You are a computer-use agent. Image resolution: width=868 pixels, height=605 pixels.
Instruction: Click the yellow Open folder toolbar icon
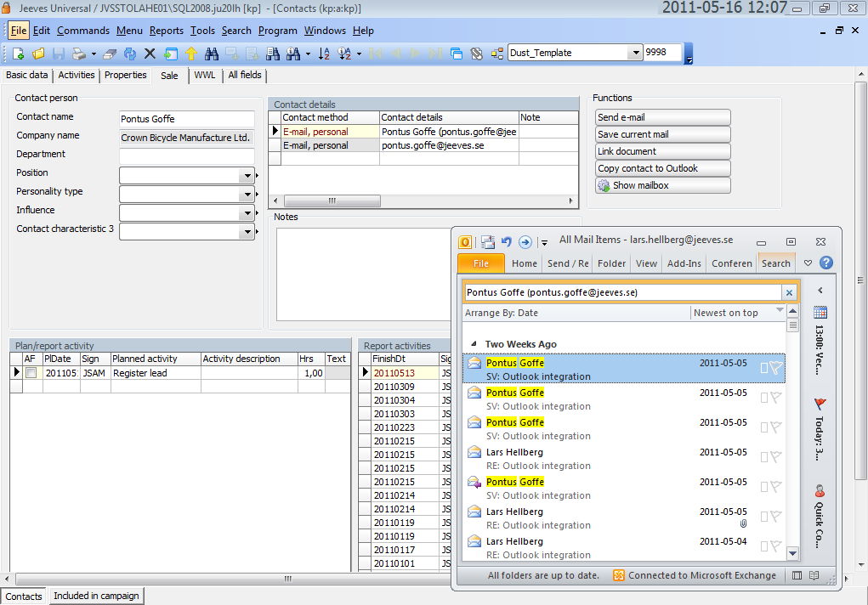[x=39, y=54]
